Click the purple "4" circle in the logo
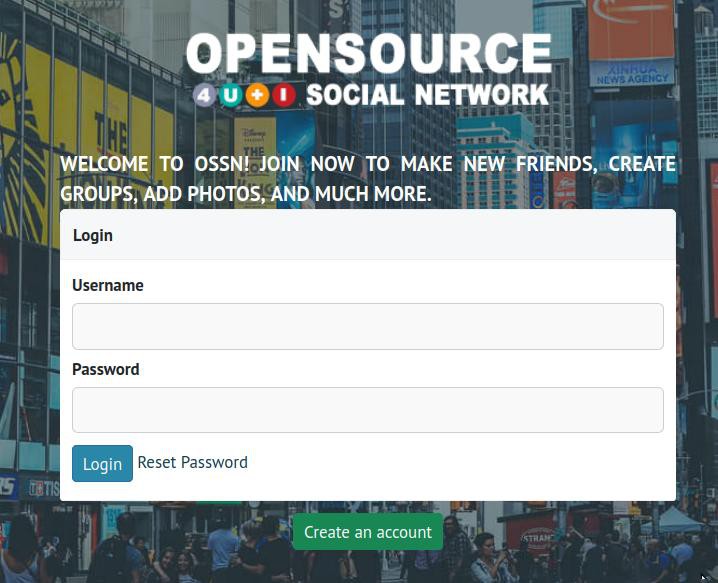Image resolution: width=718 pixels, height=583 pixels. [205, 96]
